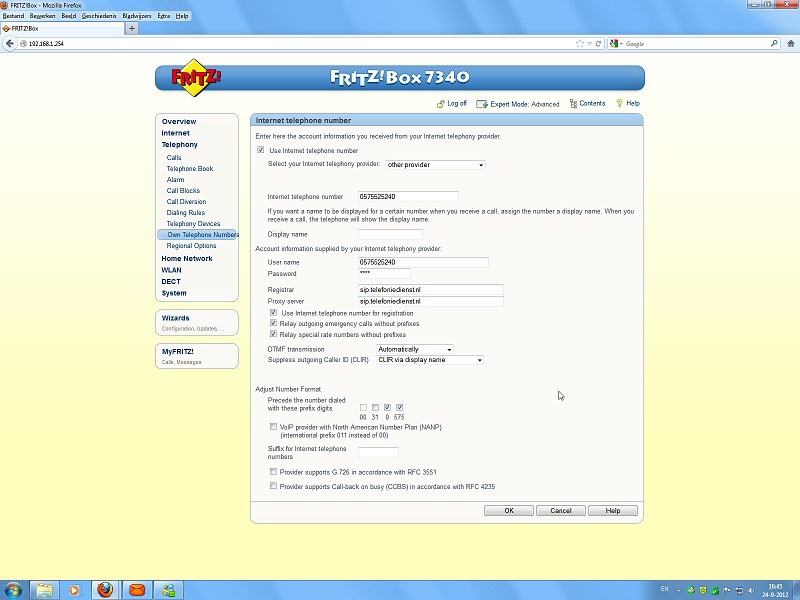Open the Beeld menu
The image size is (800, 600).
pyautogui.click(x=69, y=16)
